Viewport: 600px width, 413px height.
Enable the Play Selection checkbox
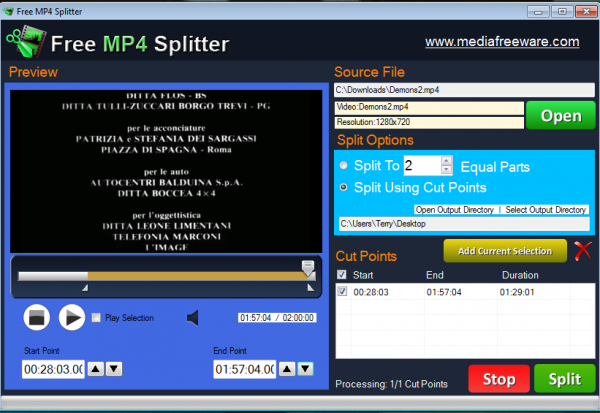click(x=96, y=317)
